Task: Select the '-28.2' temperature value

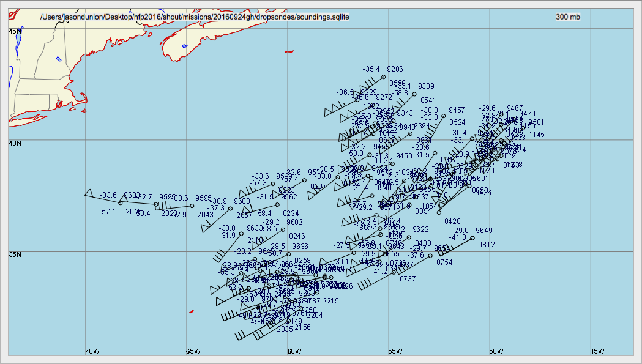Action: tap(244, 252)
